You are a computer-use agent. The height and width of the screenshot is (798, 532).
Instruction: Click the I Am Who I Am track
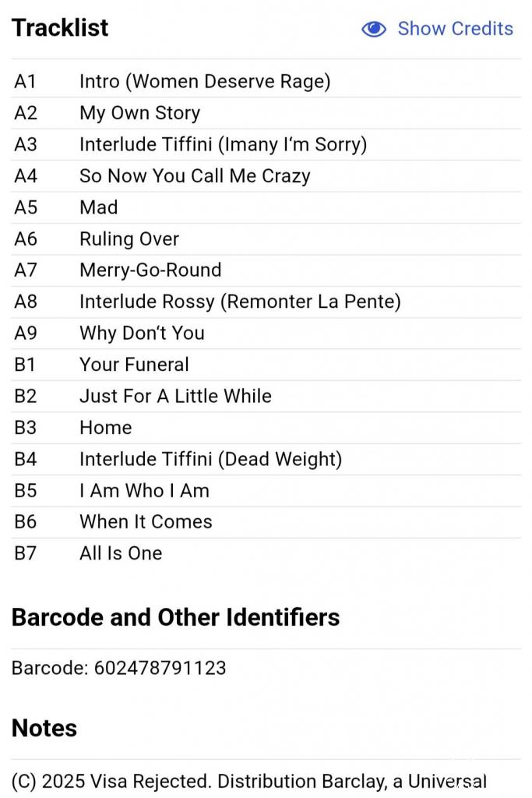point(144,491)
